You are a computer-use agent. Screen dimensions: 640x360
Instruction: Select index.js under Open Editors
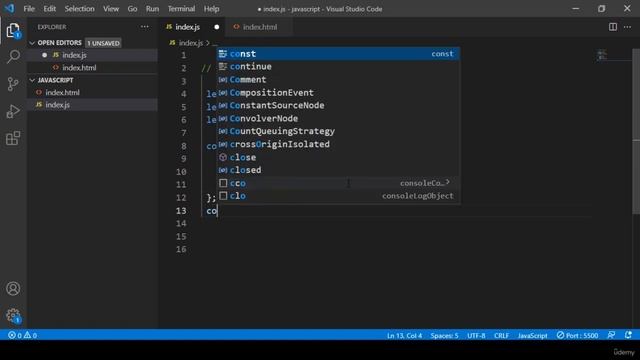pos(92,55)
